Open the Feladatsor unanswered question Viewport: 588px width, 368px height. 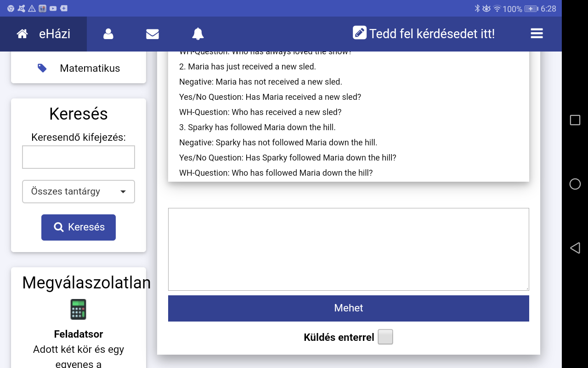tap(79, 334)
